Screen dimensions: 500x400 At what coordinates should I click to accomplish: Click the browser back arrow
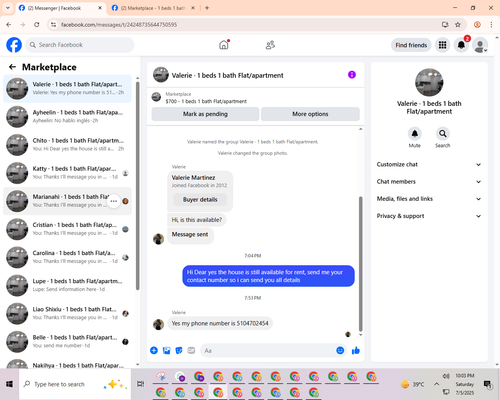tap(9, 25)
